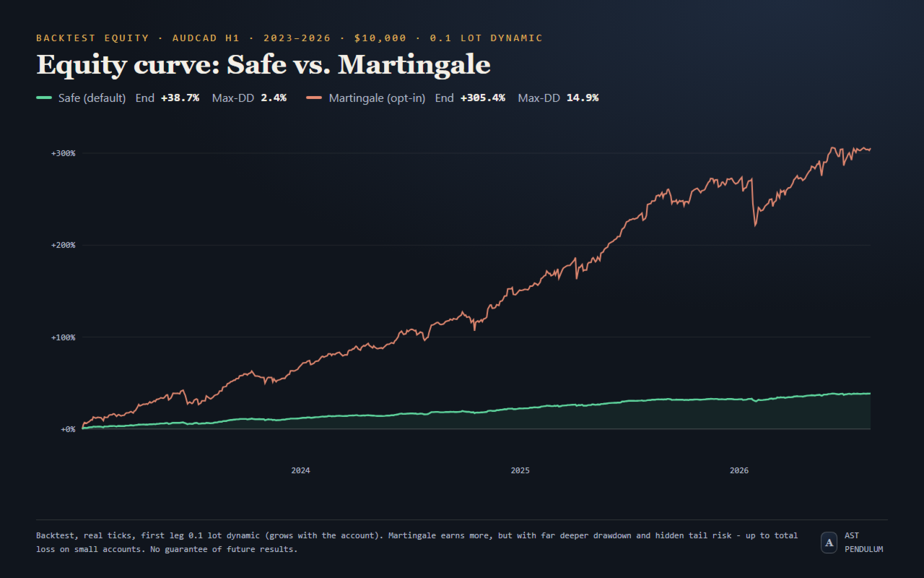Click the Safe End +38.7% value
Image resolution: width=924 pixels, height=578 pixels.
coord(180,98)
